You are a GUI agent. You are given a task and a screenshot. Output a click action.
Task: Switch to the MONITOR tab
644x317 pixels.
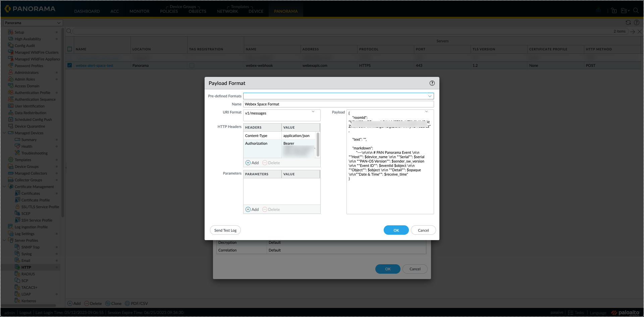[140, 11]
